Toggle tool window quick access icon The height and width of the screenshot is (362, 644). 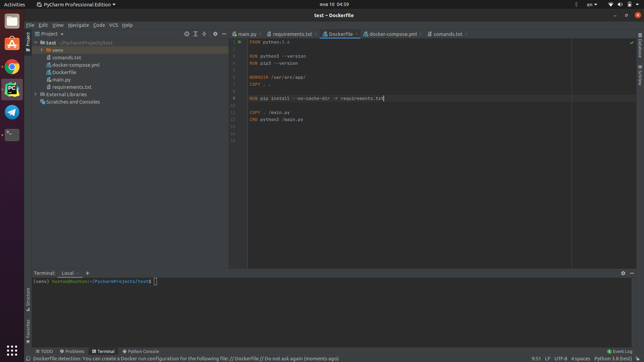[x=28, y=359]
